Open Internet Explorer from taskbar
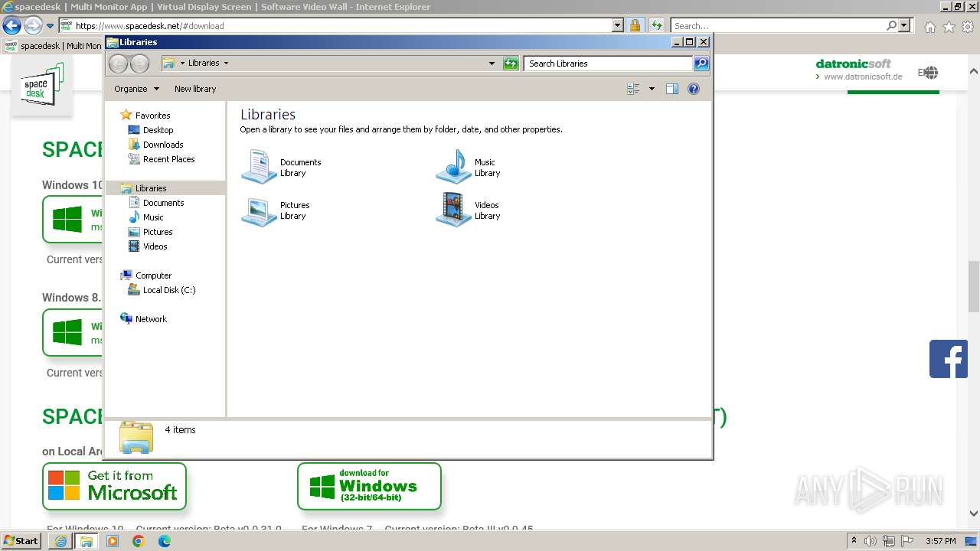Screen dimensions: 980x551 (61, 541)
